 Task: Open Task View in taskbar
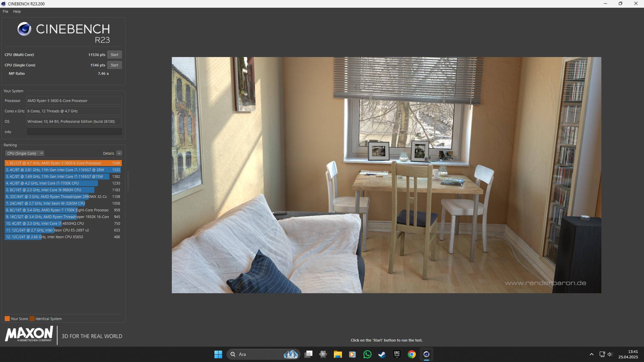308,354
